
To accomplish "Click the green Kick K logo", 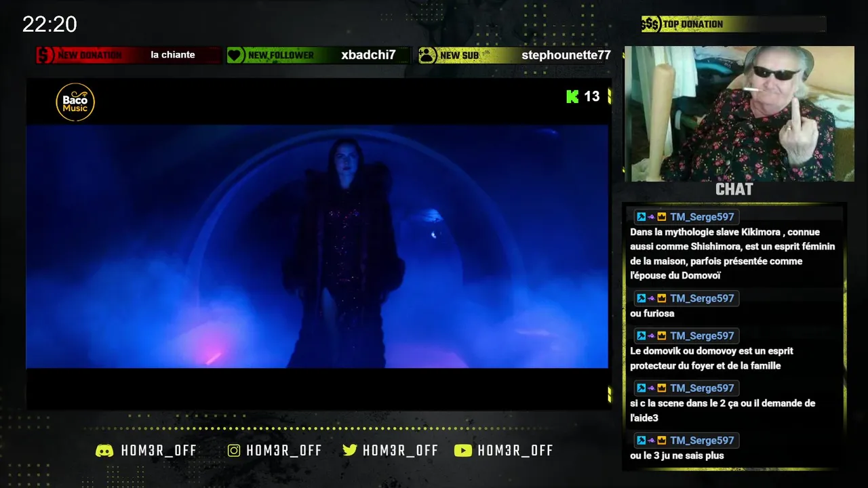I will point(572,96).
